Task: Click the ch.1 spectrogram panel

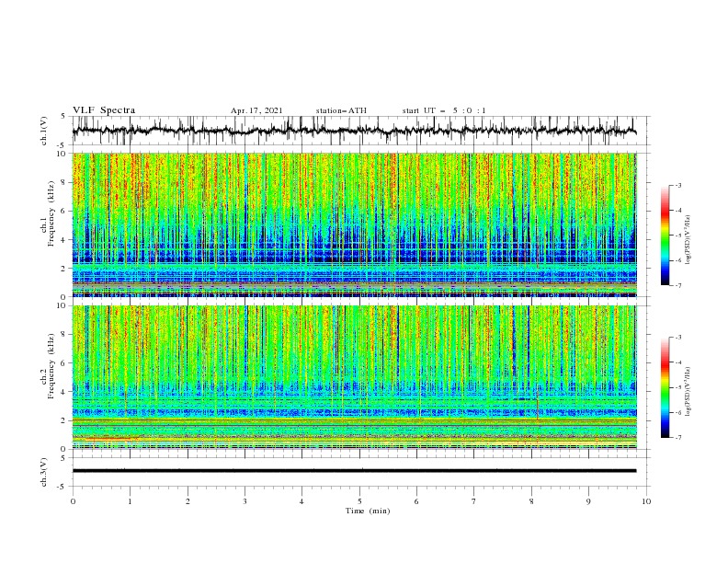Action: click(x=354, y=224)
